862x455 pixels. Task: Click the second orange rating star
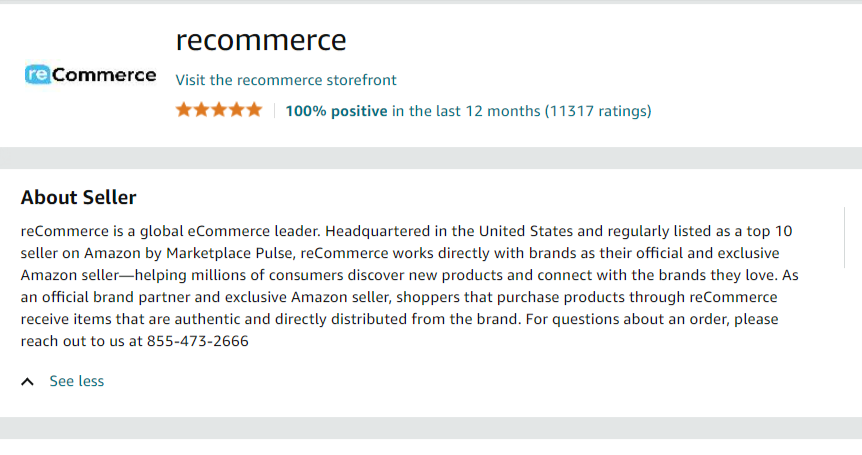(x=201, y=110)
